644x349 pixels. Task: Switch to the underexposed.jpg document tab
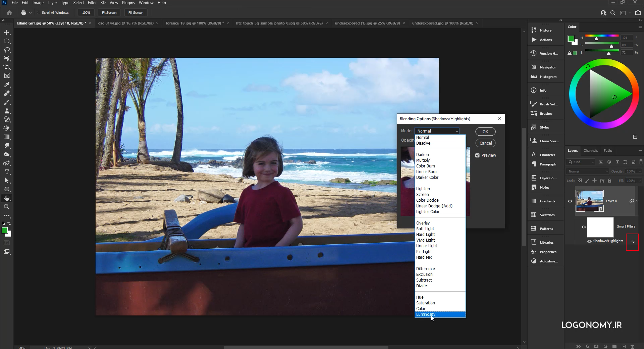click(x=442, y=23)
